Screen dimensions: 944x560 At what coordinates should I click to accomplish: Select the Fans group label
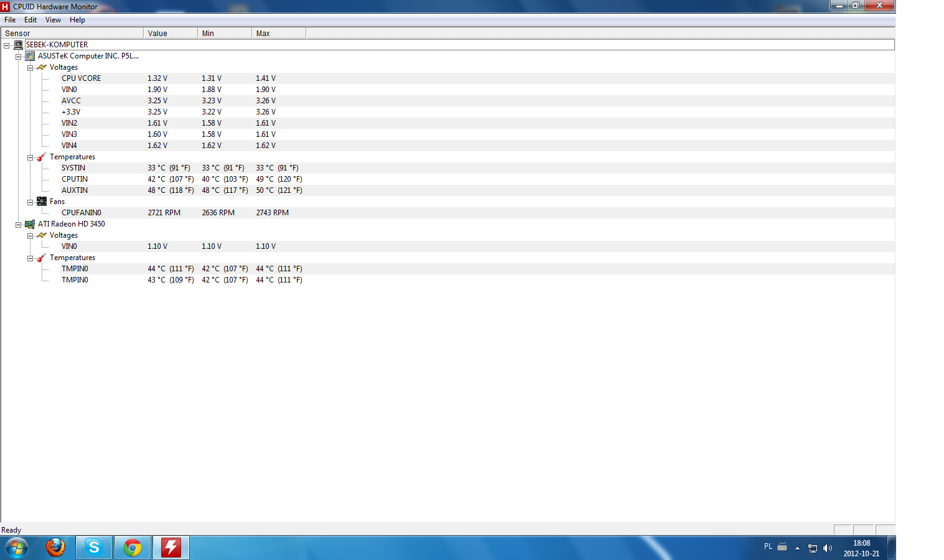tap(57, 202)
